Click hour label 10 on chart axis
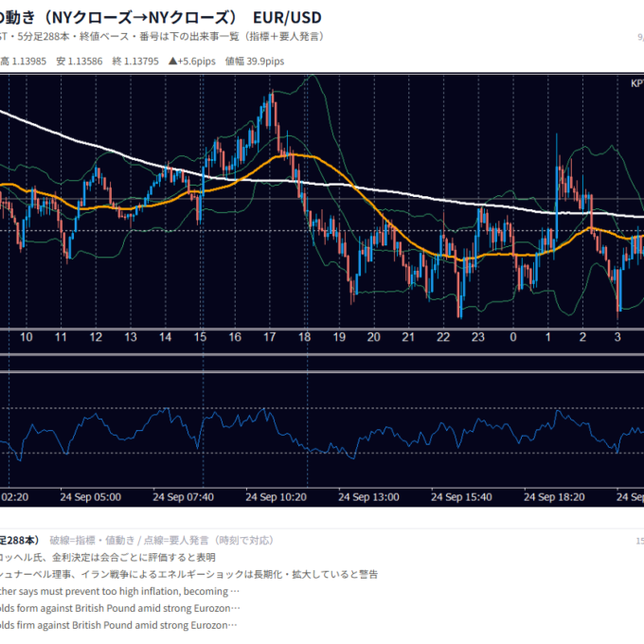Image resolution: width=644 pixels, height=644 pixels. click(27, 337)
